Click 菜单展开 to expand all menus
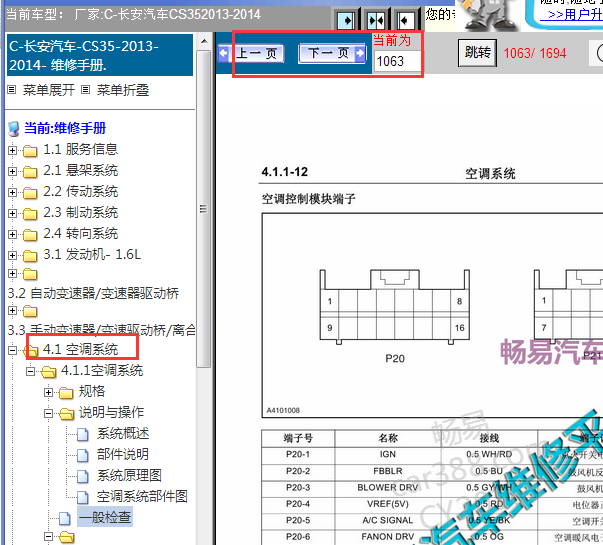Viewport: 603px width, 545px height. [48, 90]
